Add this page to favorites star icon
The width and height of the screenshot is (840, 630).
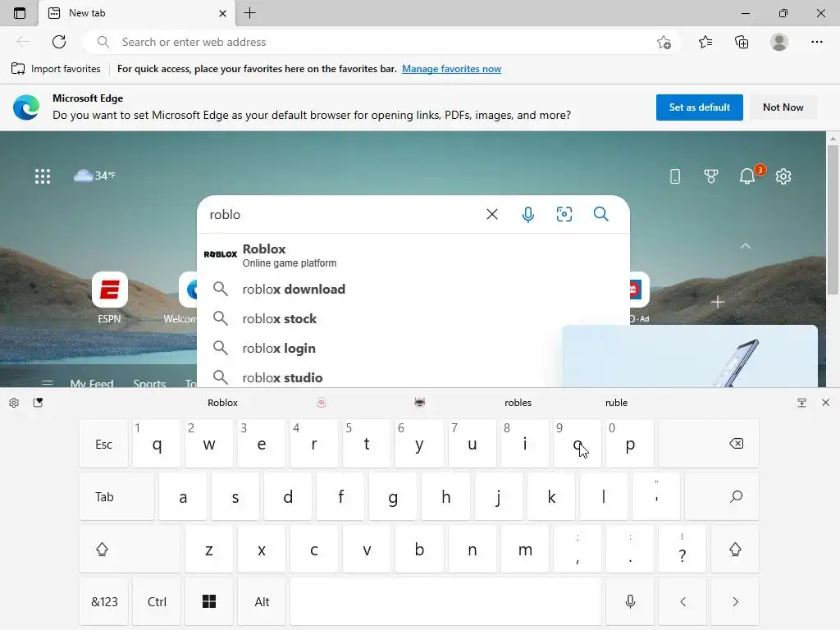tap(664, 42)
